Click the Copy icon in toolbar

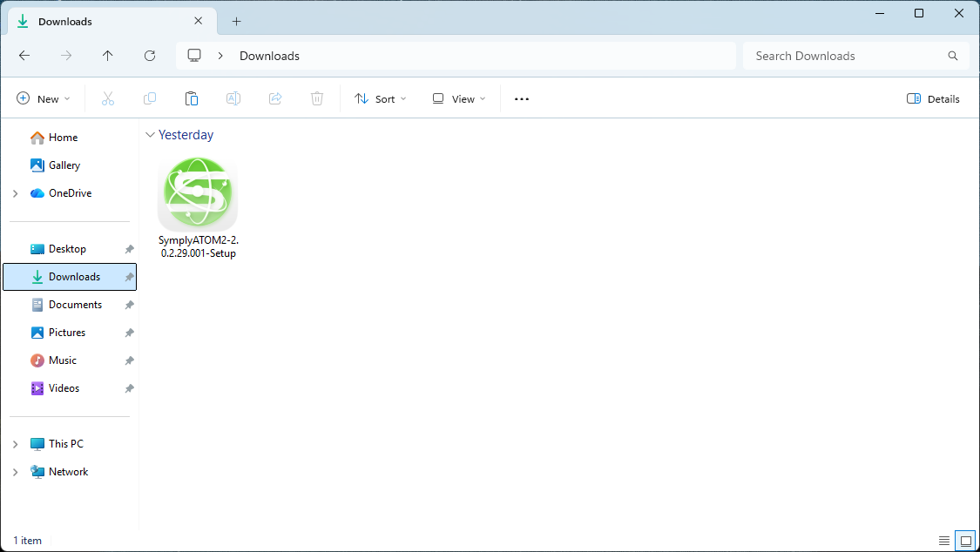[x=150, y=98]
